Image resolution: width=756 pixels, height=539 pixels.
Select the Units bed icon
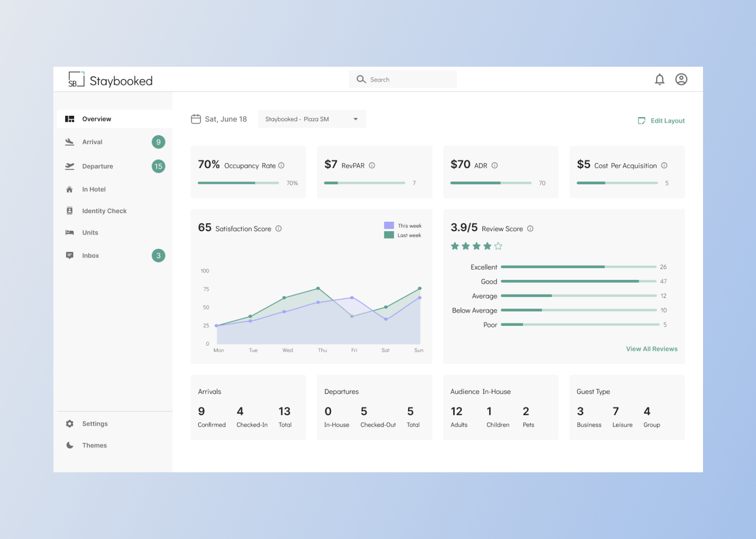click(70, 232)
